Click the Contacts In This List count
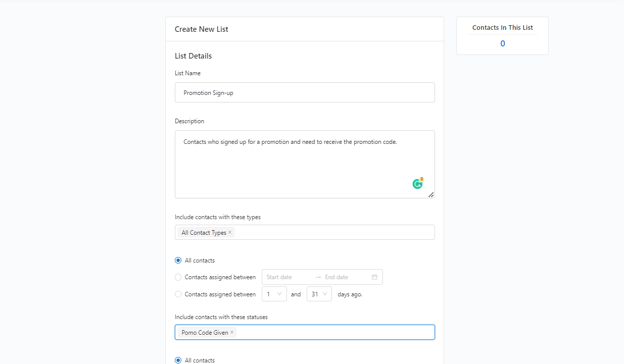The width and height of the screenshot is (624, 364). tap(502, 43)
